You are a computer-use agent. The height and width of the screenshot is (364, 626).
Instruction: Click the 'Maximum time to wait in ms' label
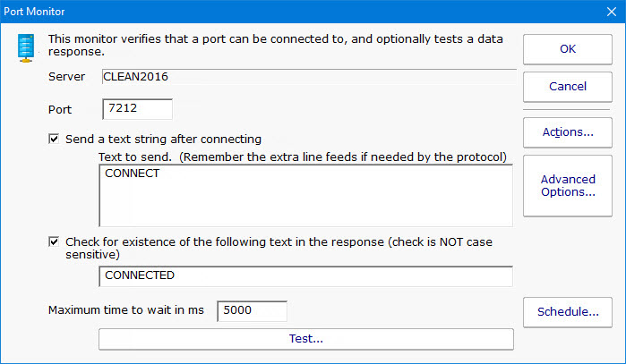(126, 310)
